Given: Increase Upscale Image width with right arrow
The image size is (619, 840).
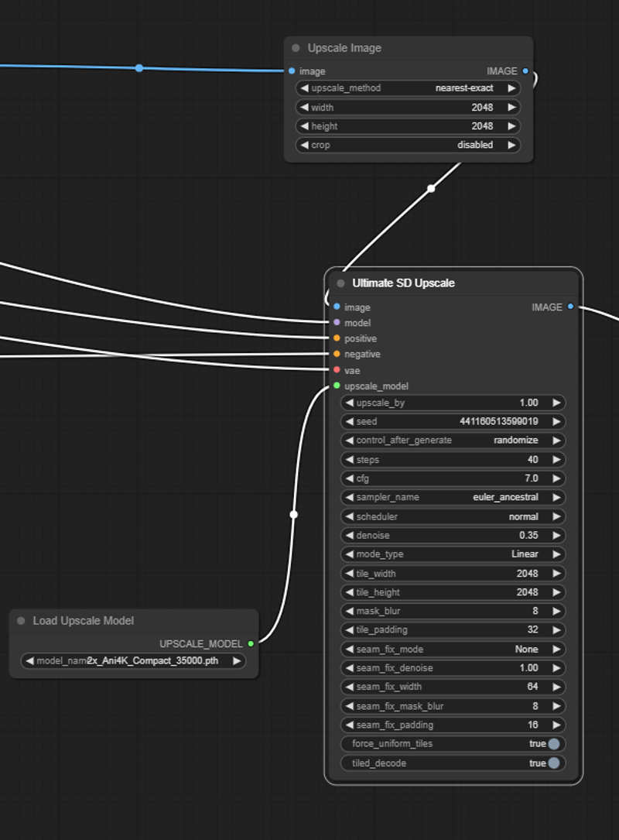Looking at the screenshot, I should (x=511, y=108).
